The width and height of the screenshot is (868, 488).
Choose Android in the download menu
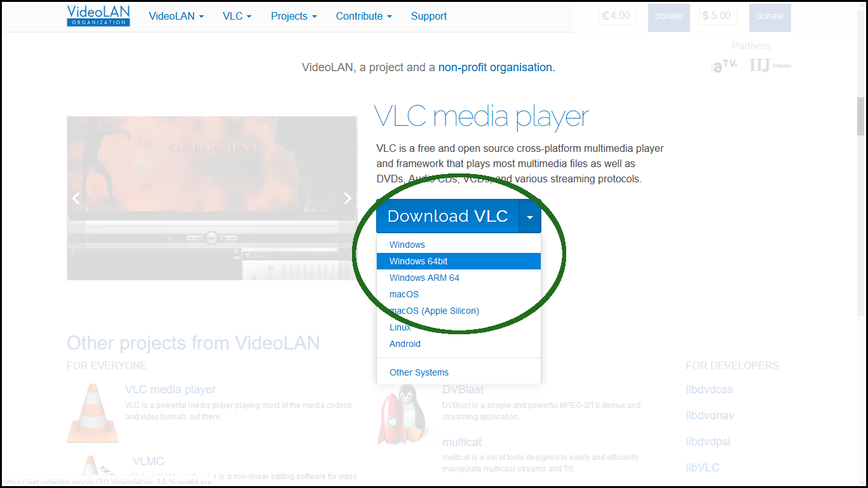coord(459,344)
